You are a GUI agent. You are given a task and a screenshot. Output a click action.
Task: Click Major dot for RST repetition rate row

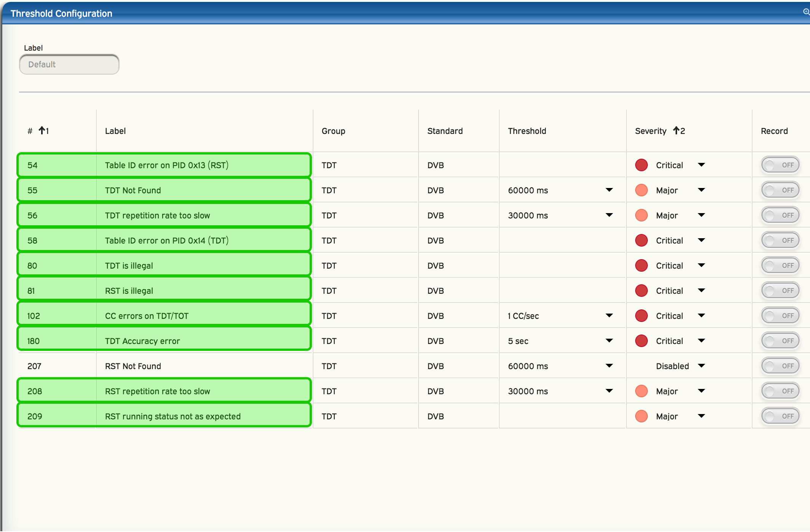click(641, 391)
